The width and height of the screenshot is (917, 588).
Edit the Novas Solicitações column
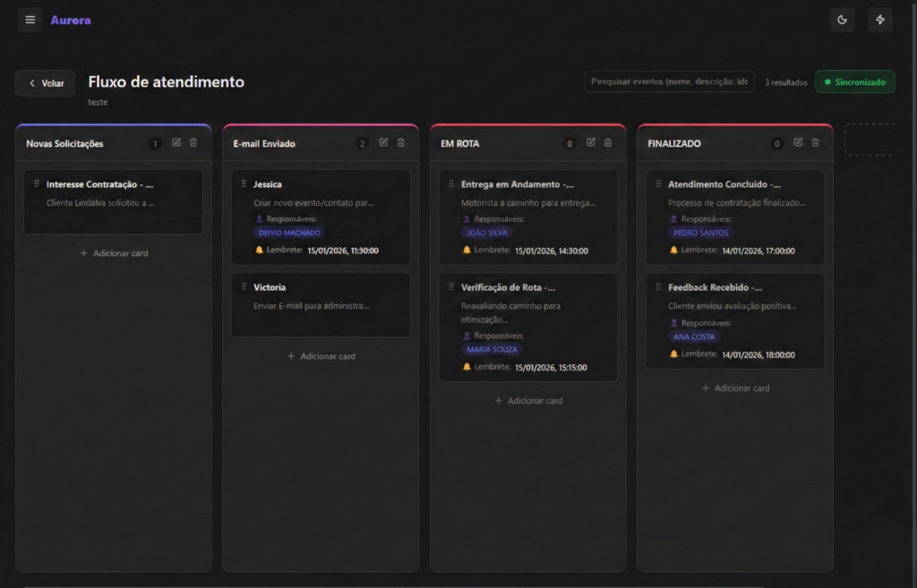tap(176, 142)
